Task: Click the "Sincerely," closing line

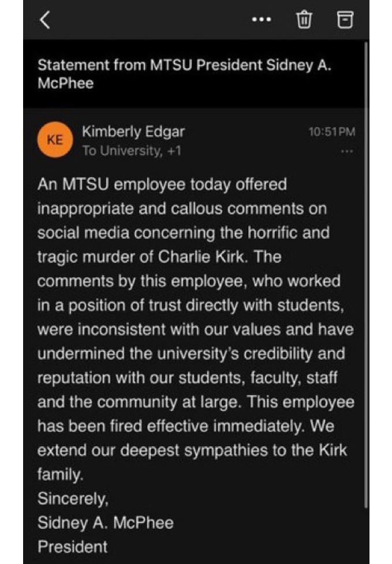Action: coord(72,499)
